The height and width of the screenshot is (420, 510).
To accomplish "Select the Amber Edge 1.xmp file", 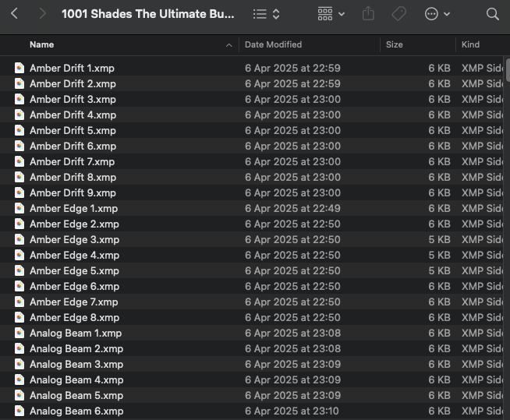I will pos(74,208).
